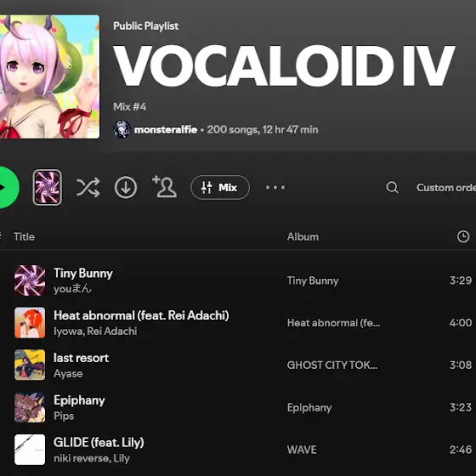Screen dimensions: 476x476
Task: Download the VOCALOID IV playlist
Action: pos(126,187)
